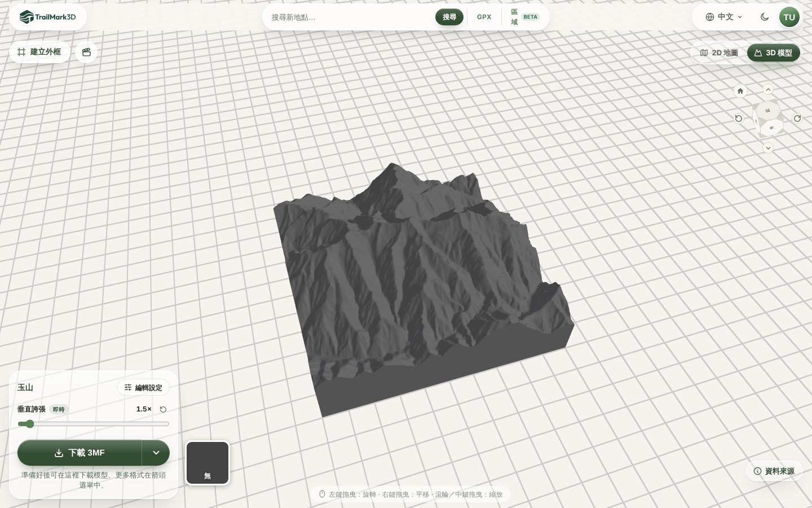
Task: Download the model as 3MF
Action: click(80, 453)
